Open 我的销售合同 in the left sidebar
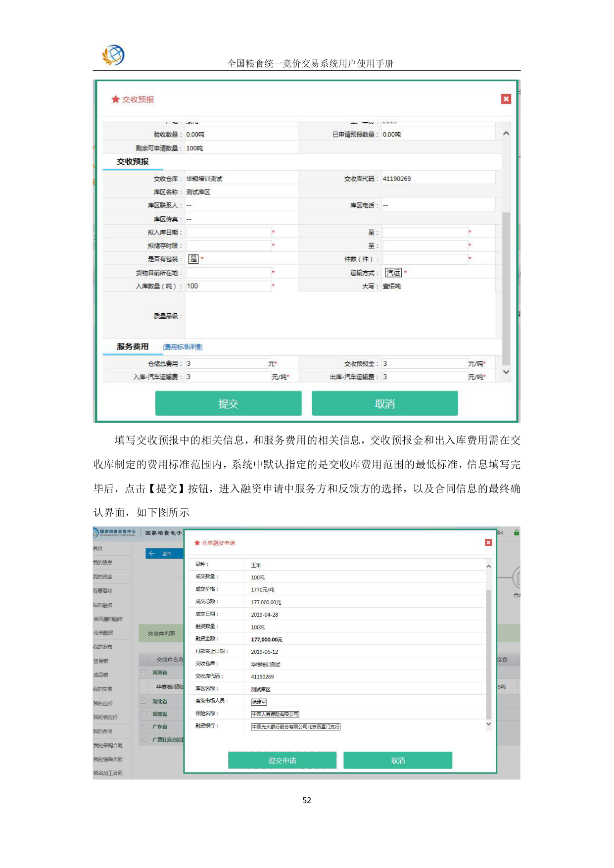This screenshot has width=614, height=868. (x=108, y=759)
